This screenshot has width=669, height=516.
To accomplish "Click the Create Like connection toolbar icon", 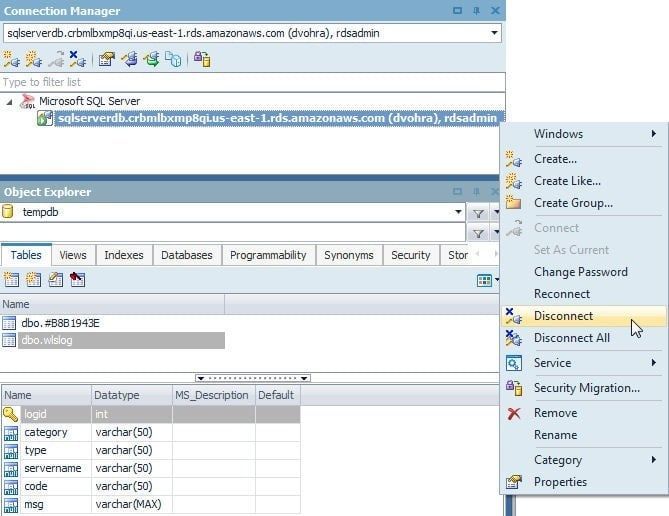I will click(34, 59).
